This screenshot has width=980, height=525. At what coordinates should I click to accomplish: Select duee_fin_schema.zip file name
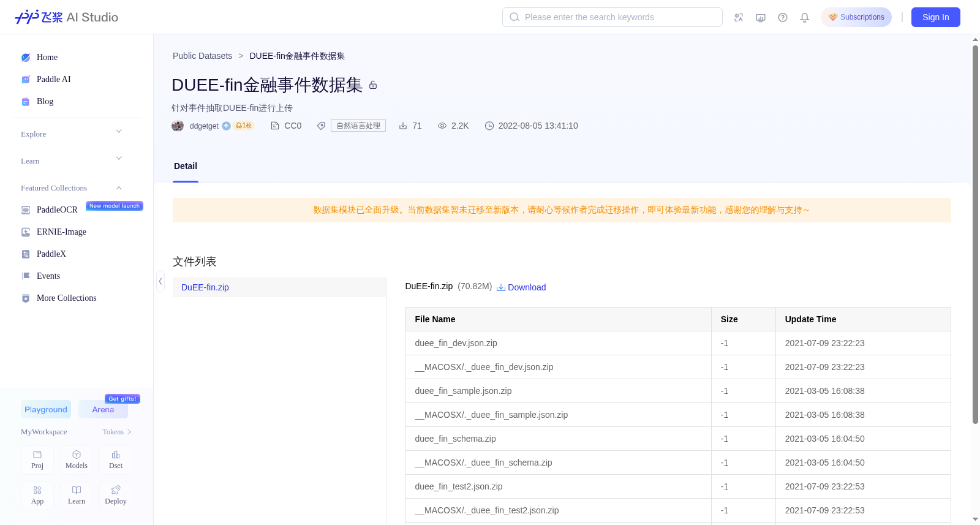[456, 439]
